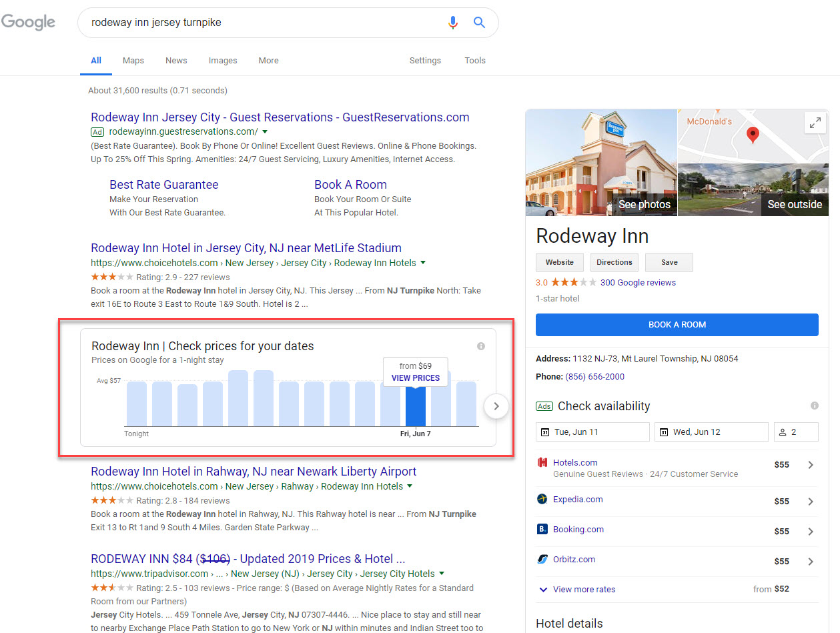Open the guests count selector

(x=796, y=432)
